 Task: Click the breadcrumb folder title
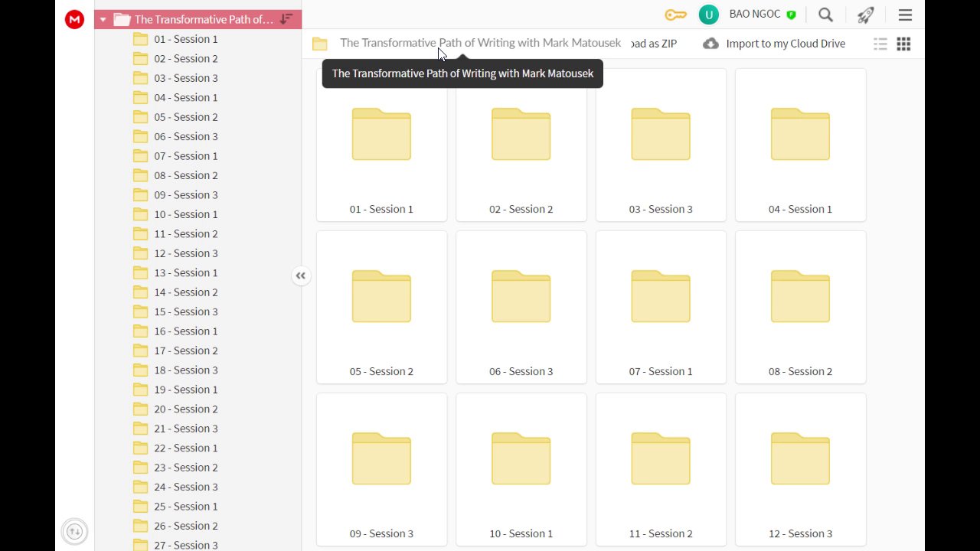(481, 43)
